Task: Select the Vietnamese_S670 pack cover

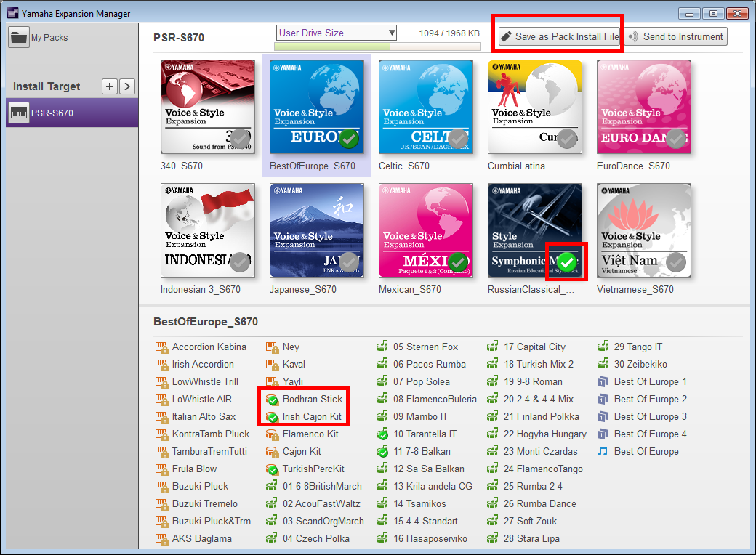Action: click(644, 230)
